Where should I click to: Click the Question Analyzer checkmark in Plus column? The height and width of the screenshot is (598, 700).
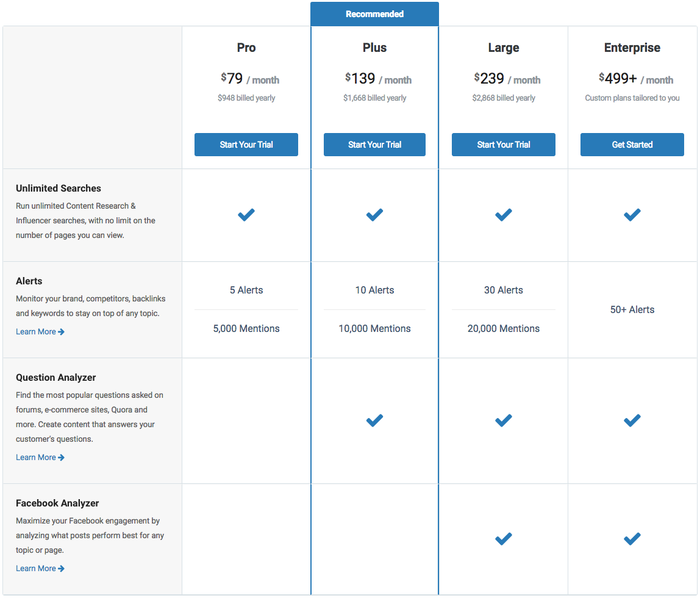[x=374, y=420]
